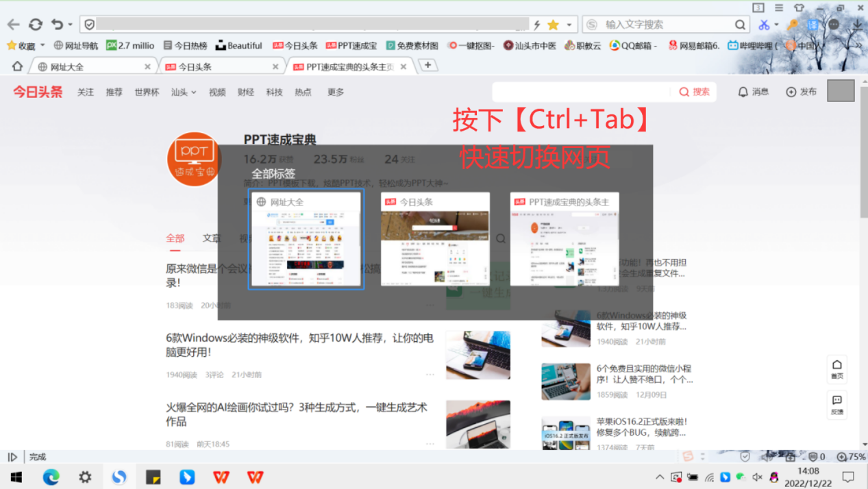Click the 75% page zoom control
Image resolution: width=868 pixels, height=489 pixels.
(851, 457)
